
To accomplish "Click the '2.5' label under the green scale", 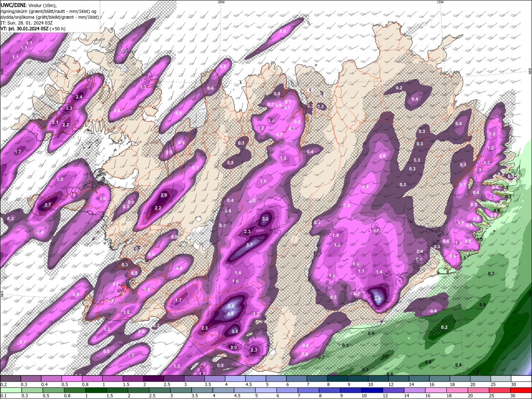I will click(152, 396).
